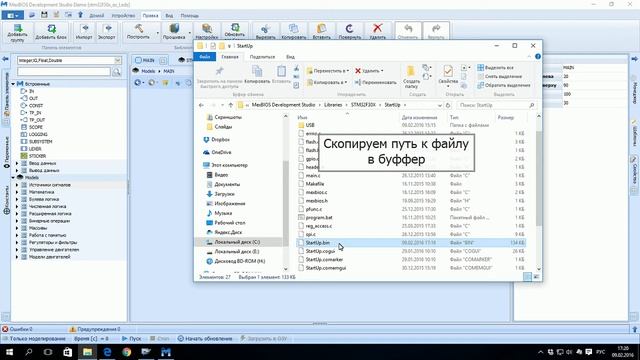Image resolution: width=640 pixels, height=360 pixels.
Task: Switch to Explorer's Главная tab
Action: (x=230, y=57)
